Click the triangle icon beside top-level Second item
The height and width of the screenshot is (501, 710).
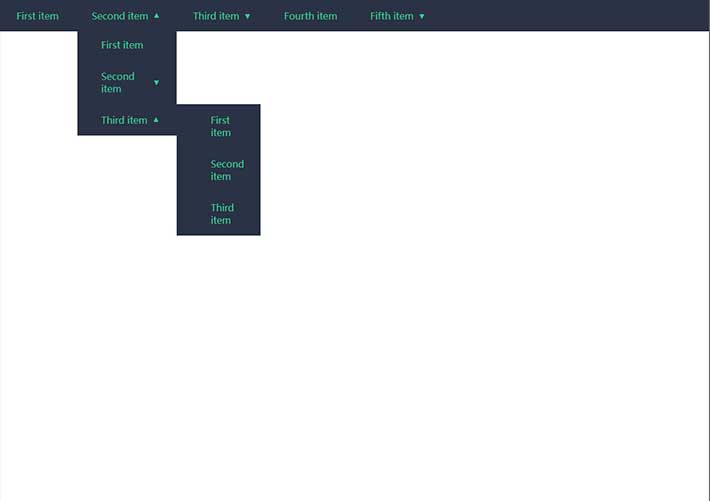tap(157, 16)
